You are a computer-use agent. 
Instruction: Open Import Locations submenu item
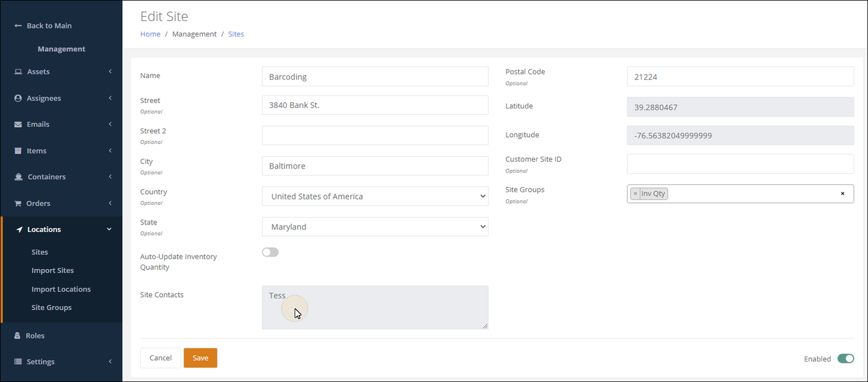point(61,289)
